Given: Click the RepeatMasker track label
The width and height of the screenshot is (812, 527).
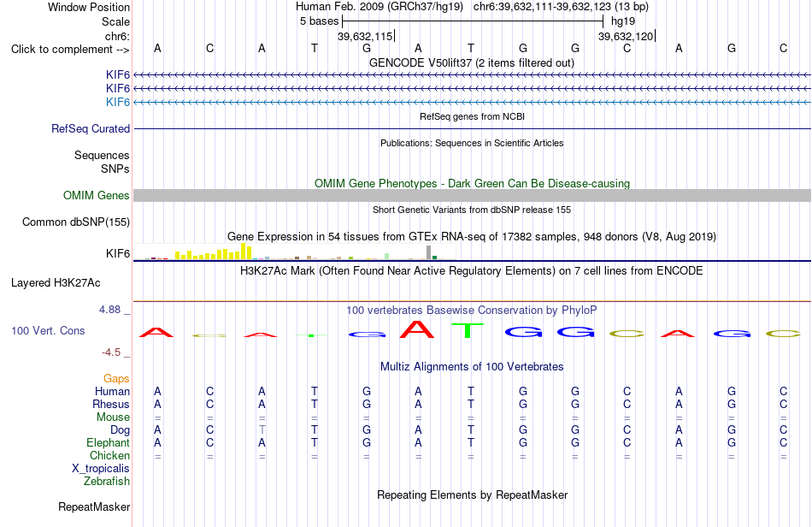Looking at the screenshot, I should click(94, 506).
